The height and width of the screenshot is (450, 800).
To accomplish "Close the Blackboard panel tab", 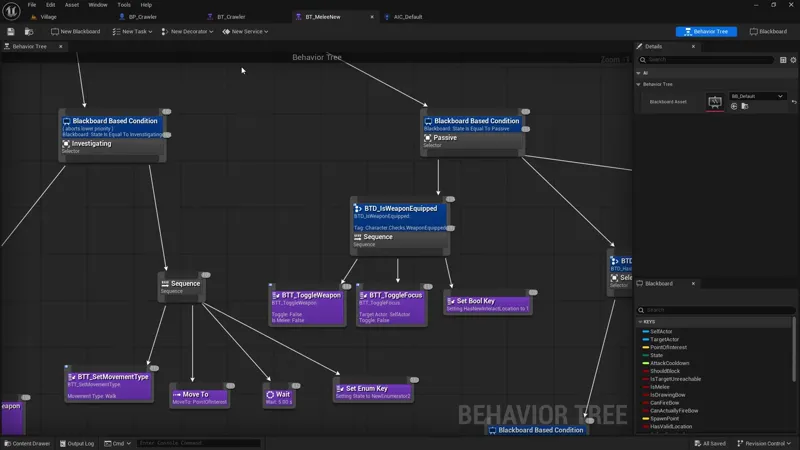I will click(693, 284).
